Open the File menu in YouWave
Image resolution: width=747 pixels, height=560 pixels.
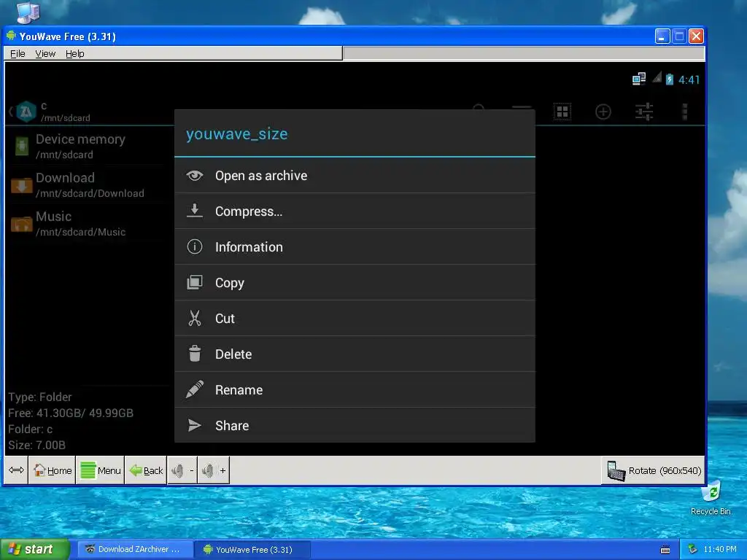[x=18, y=54]
